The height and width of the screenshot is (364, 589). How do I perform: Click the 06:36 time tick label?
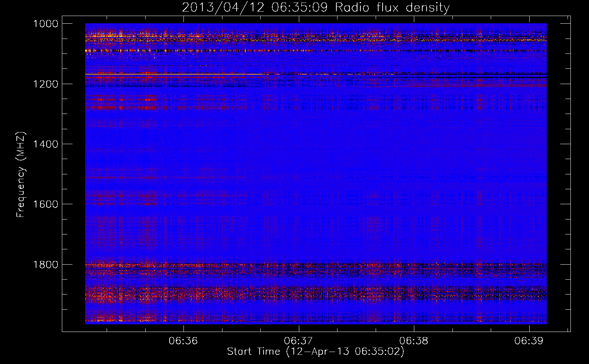pyautogui.click(x=183, y=341)
